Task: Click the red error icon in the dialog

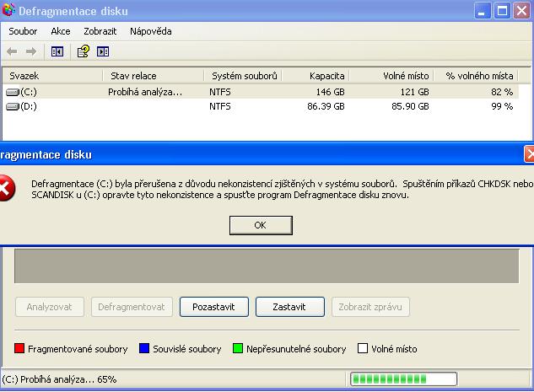Action: [x=6, y=188]
